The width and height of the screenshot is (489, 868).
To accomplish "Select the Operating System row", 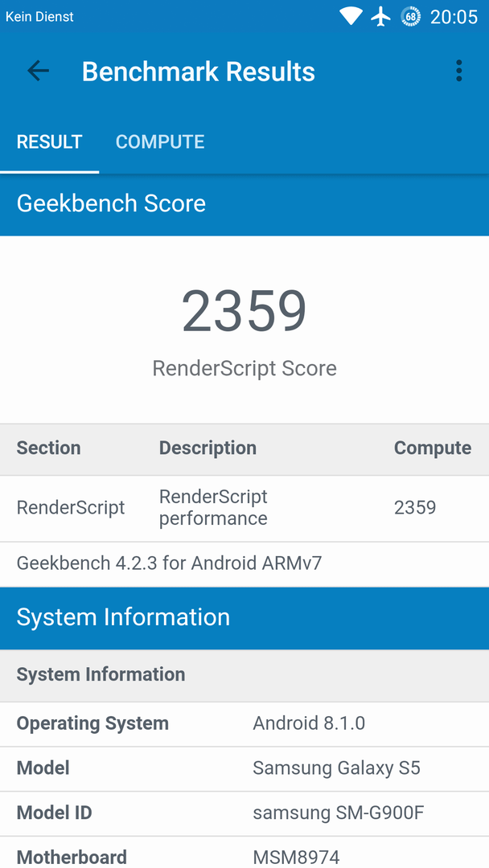I will [244, 724].
